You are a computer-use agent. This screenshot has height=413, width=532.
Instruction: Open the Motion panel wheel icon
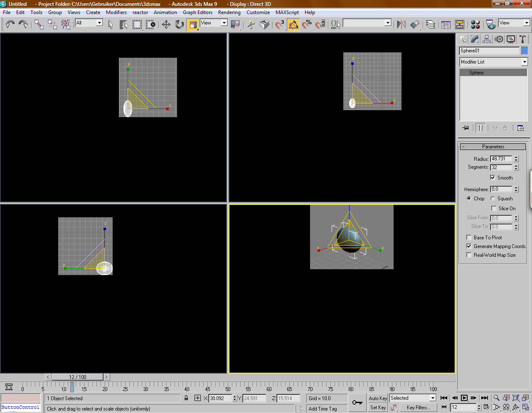pos(499,39)
